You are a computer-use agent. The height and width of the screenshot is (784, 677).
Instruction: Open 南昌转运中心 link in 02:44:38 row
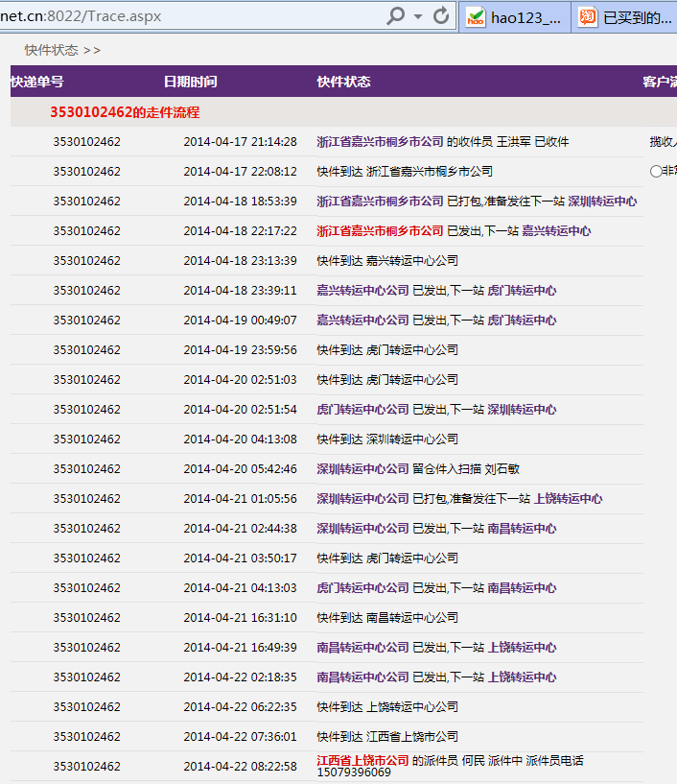pos(522,529)
